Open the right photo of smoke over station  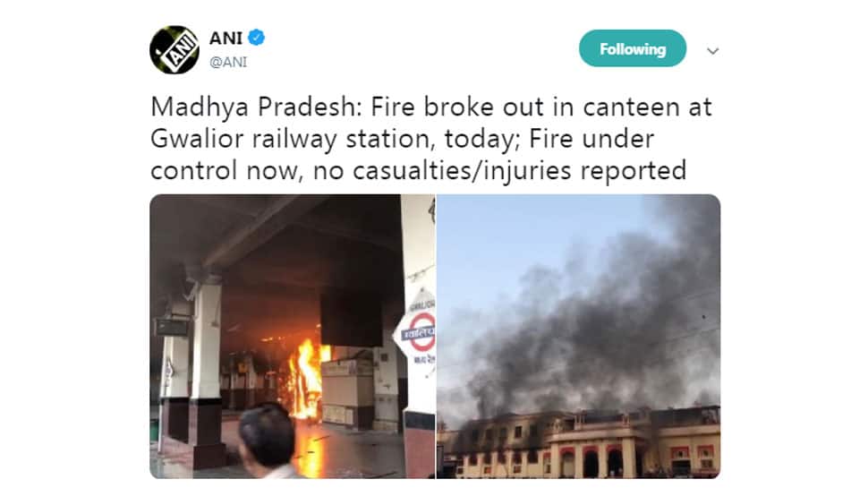pyautogui.click(x=578, y=336)
